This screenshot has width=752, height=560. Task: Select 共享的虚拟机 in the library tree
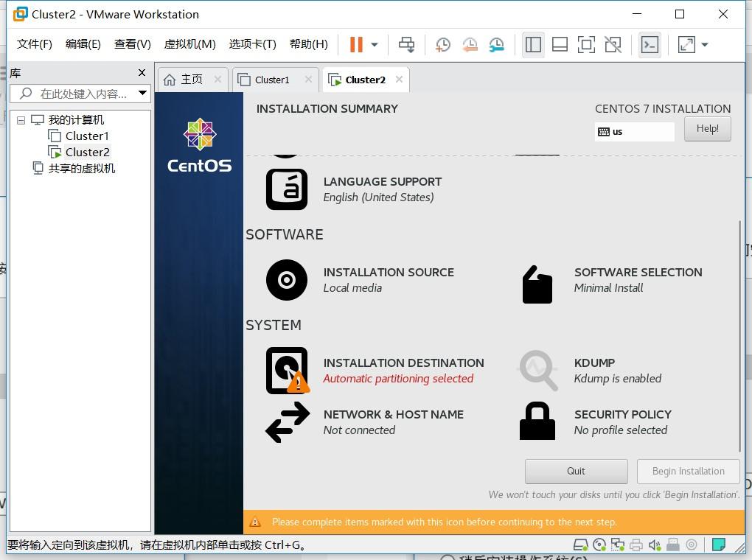pyautogui.click(x=82, y=168)
